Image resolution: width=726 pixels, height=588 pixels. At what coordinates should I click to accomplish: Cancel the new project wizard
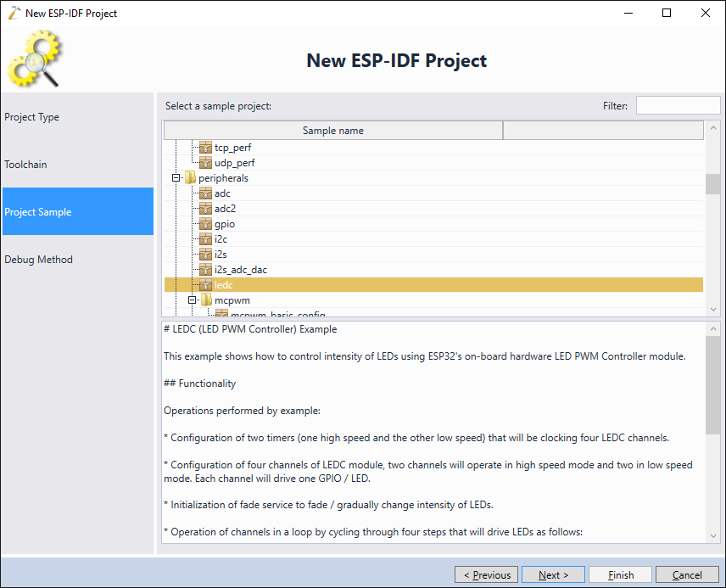pos(687,574)
